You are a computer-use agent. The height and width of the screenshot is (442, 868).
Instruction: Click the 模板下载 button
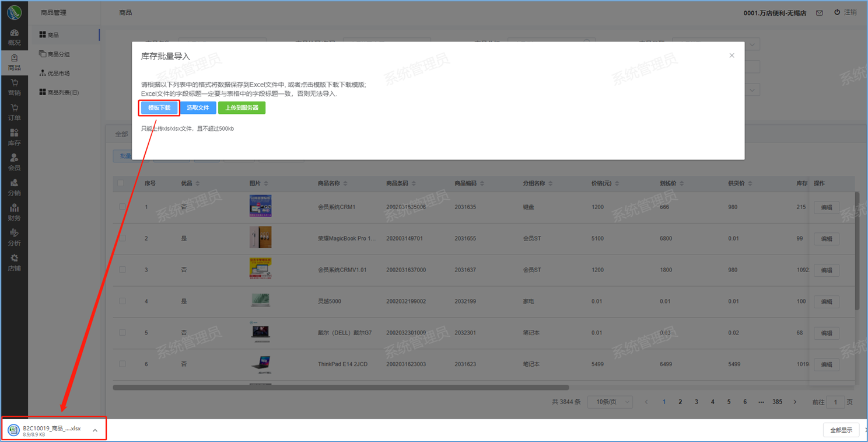point(159,108)
